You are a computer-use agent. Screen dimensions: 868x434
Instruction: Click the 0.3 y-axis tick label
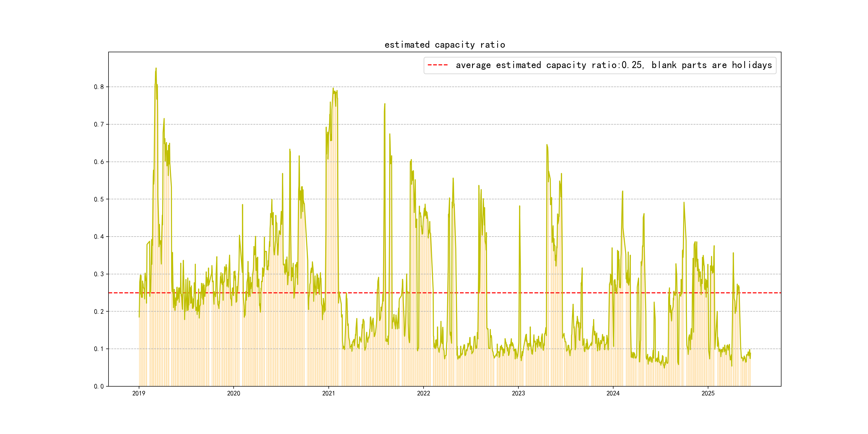point(99,274)
